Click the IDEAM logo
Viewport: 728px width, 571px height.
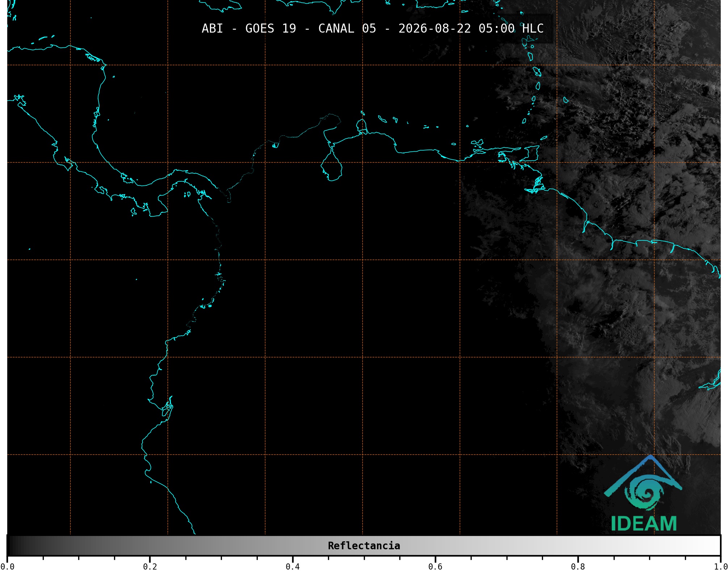click(x=643, y=493)
